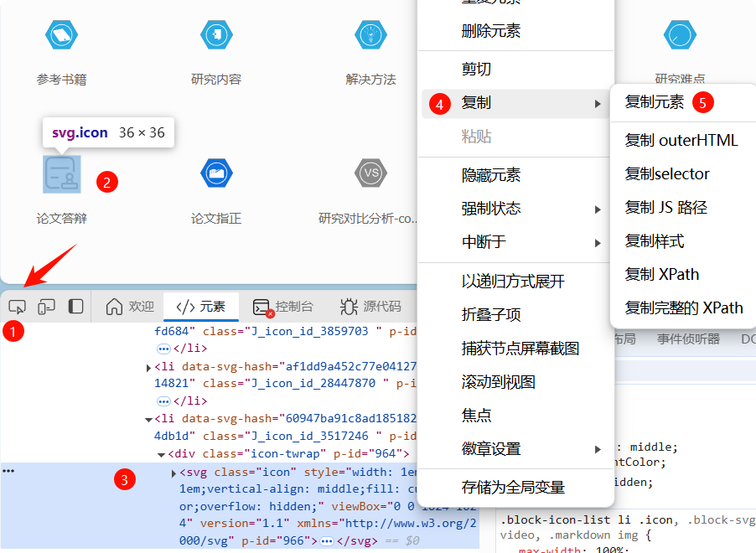Click the 参考书籍 label
Screen dimensions: 756x553
tap(62, 80)
